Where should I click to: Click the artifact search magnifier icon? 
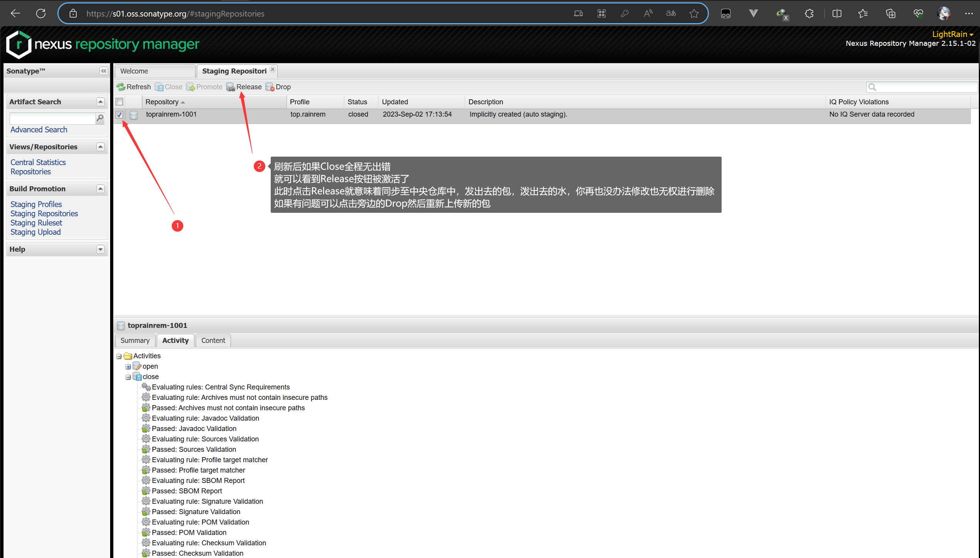pyautogui.click(x=100, y=118)
